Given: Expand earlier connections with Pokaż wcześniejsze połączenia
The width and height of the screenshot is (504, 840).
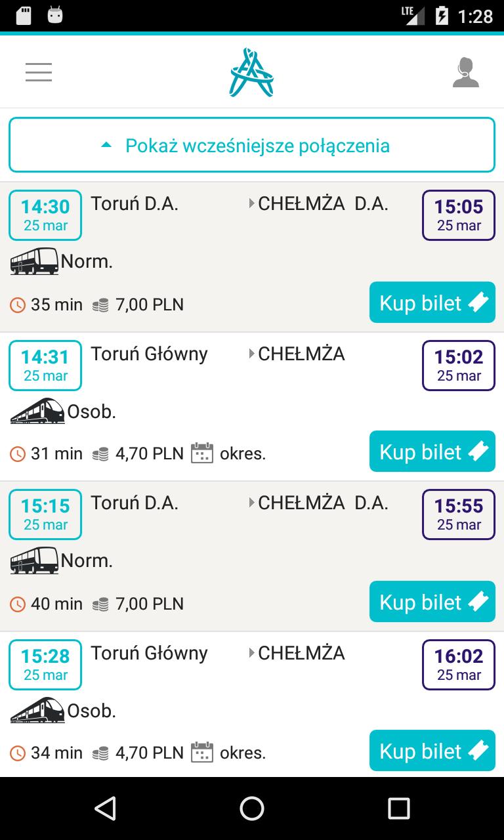Looking at the screenshot, I should point(252,145).
